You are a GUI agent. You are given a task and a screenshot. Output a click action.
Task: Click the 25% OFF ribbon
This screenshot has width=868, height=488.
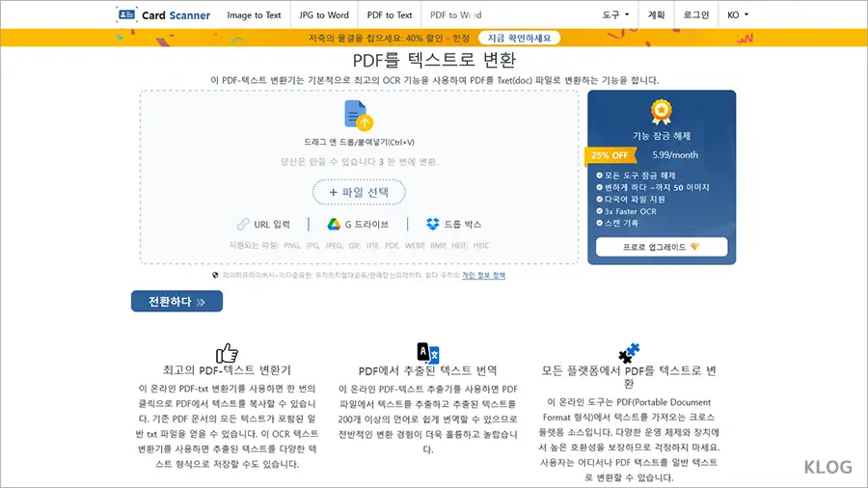click(609, 155)
